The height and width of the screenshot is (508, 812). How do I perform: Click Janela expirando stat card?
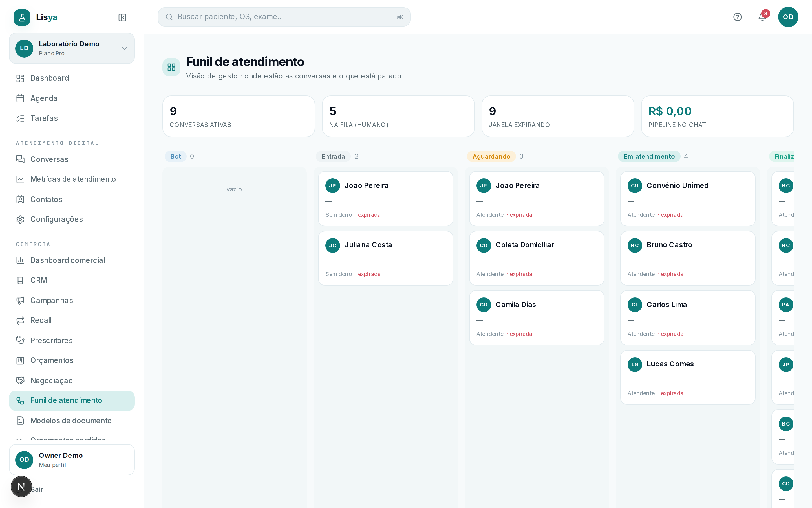tap(558, 116)
